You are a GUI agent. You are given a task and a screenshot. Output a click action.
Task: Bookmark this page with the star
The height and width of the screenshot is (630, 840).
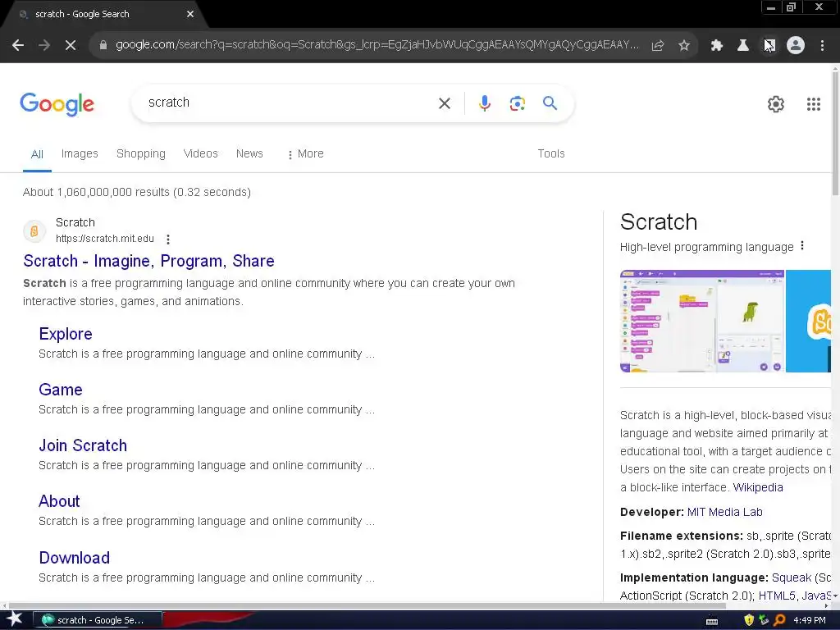[684, 46]
